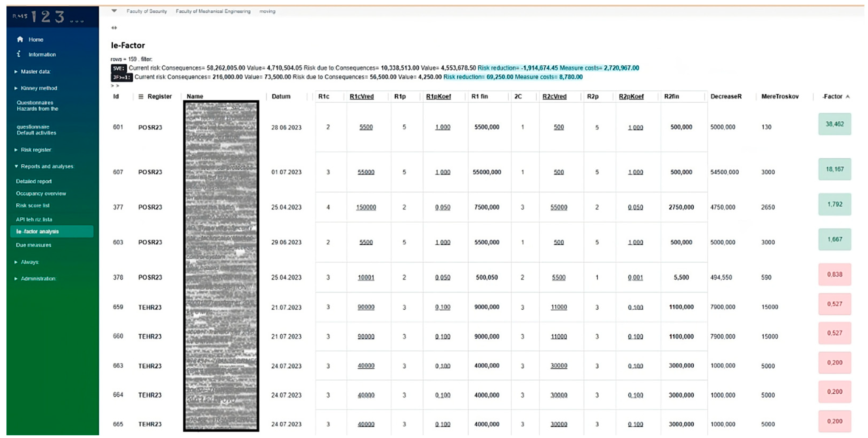
Task: Select Ie-factor analysis in sidebar
Action: [38, 231]
